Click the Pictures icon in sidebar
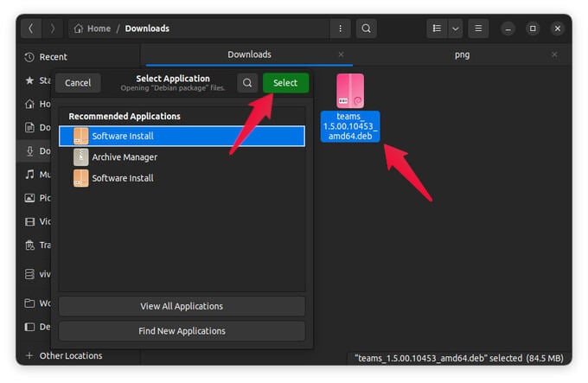Image resolution: width=588 pixels, height=383 pixels. [x=29, y=198]
